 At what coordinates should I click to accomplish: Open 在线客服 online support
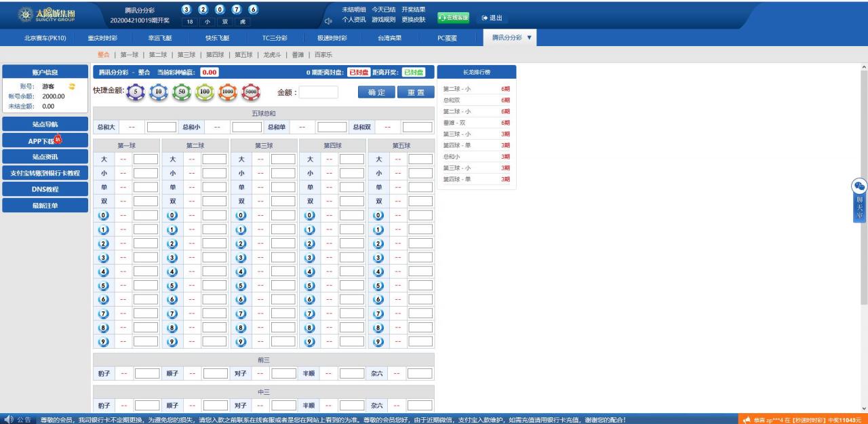(x=454, y=18)
